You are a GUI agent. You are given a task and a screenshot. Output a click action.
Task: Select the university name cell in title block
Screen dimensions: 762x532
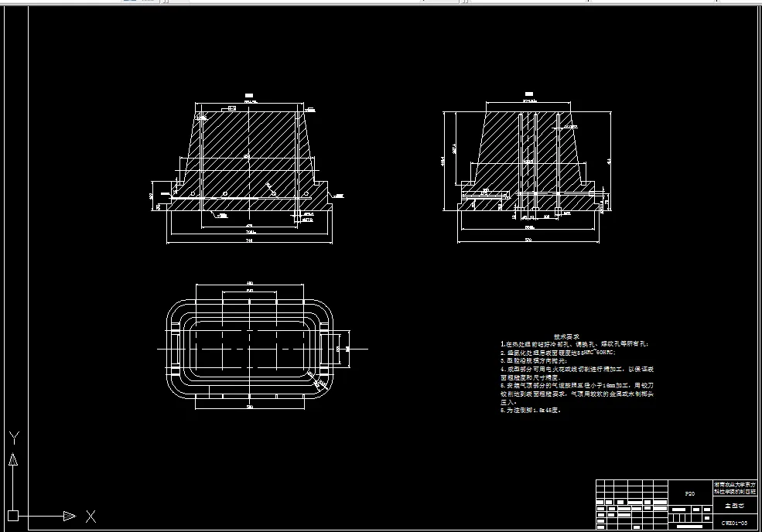tap(734, 488)
